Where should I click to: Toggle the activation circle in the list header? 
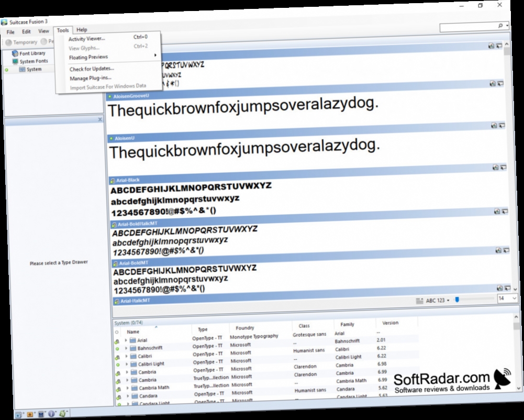click(117, 333)
